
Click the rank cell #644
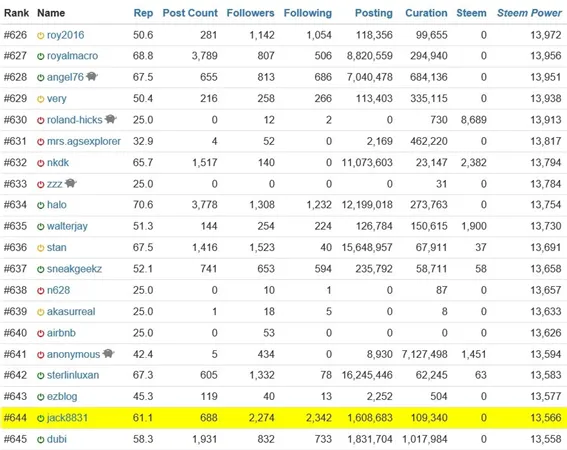click(x=15, y=418)
